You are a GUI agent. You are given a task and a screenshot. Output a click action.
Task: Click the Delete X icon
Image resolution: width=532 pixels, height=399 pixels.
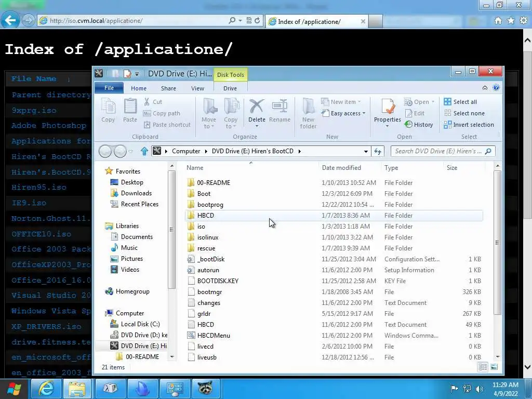257,106
